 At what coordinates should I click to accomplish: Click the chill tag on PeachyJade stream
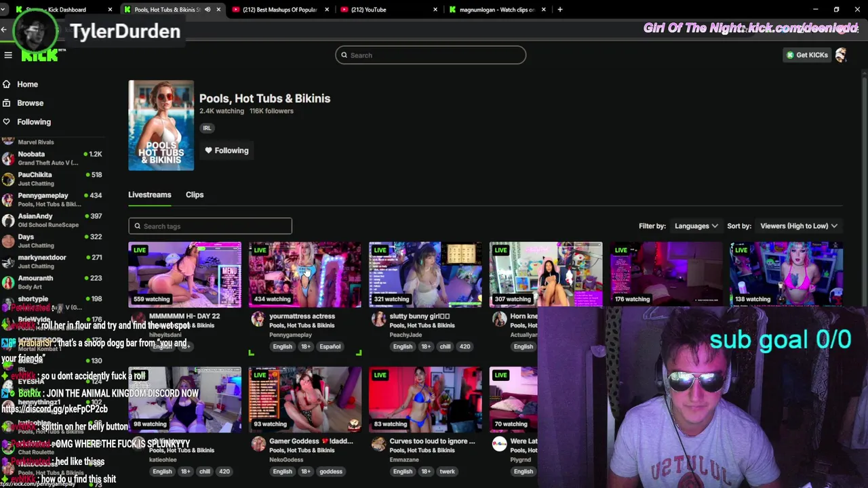445,346
